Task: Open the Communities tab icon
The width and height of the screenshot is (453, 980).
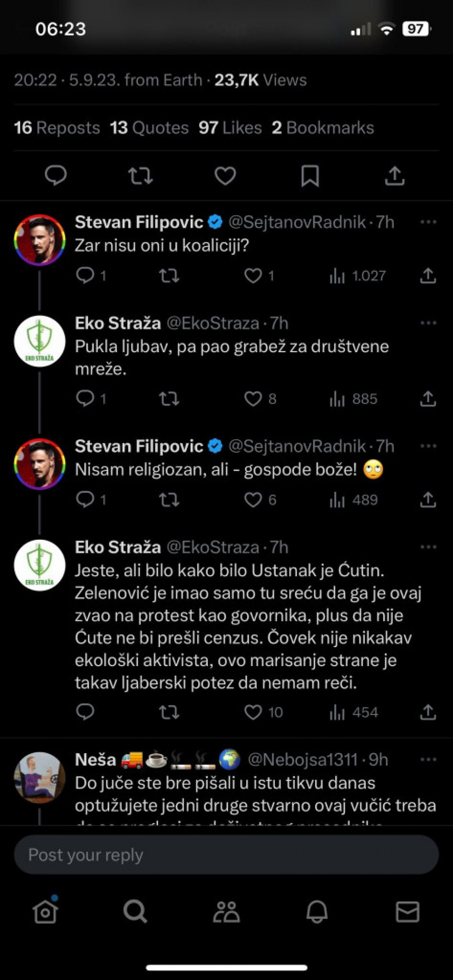Action: tap(226, 911)
